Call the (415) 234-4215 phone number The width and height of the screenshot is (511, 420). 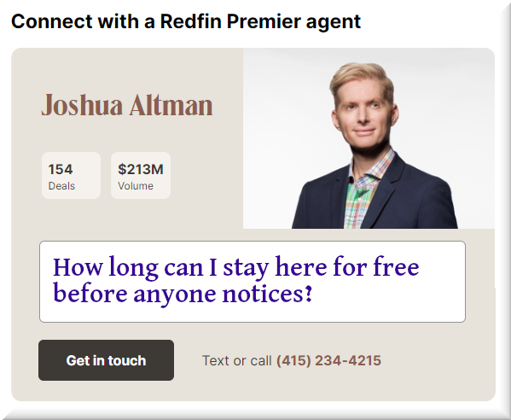[328, 360]
